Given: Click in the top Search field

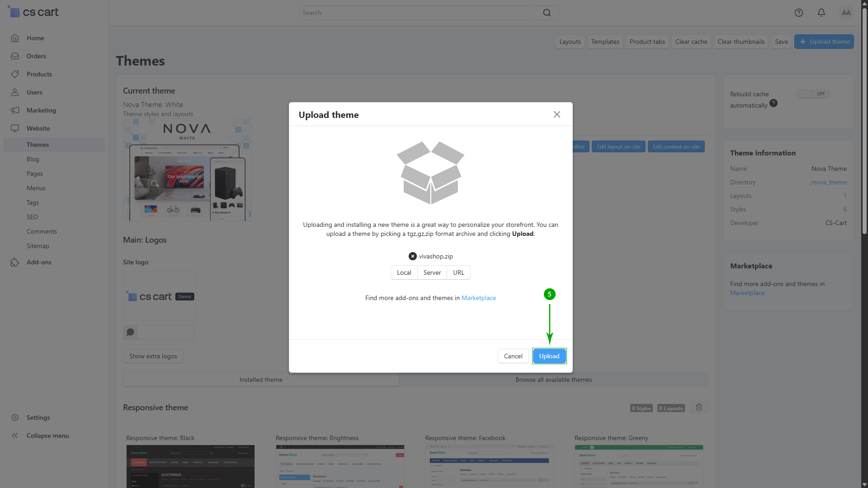Looking at the screenshot, I should point(420,13).
